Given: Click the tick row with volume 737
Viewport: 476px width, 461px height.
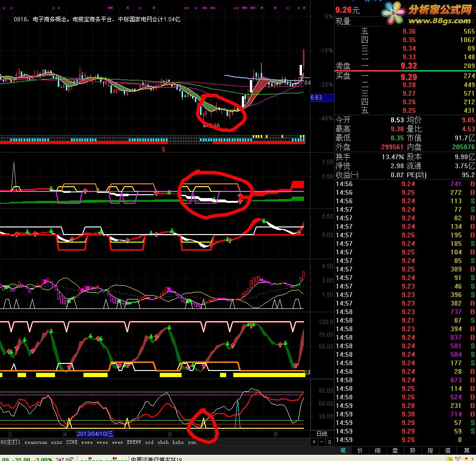Looking at the screenshot, I should tap(405, 312).
